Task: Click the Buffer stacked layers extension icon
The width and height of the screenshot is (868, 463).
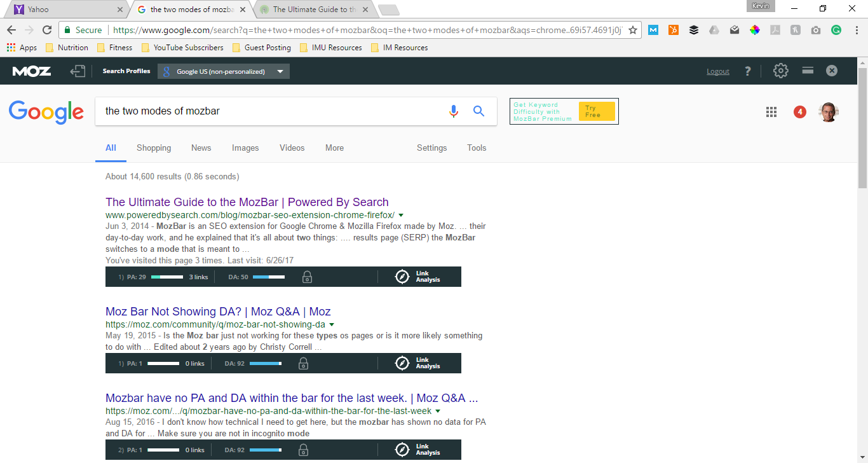Action: [x=694, y=30]
